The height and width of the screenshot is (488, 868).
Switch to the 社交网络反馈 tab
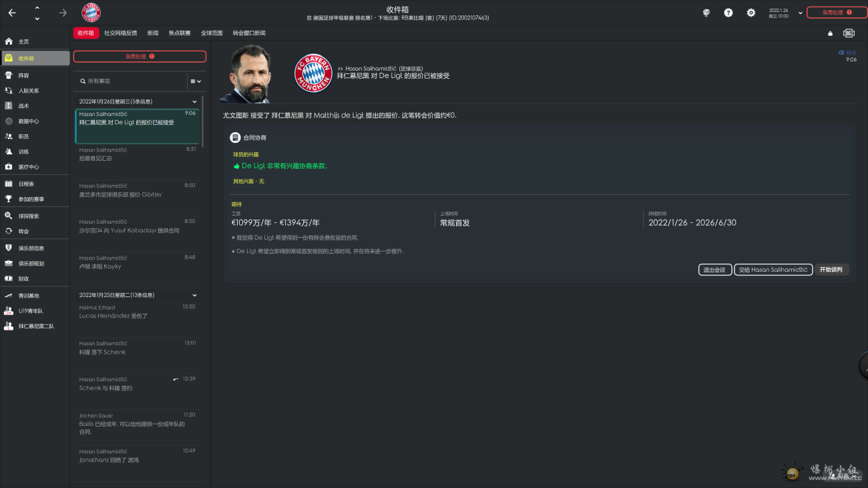pos(121,33)
